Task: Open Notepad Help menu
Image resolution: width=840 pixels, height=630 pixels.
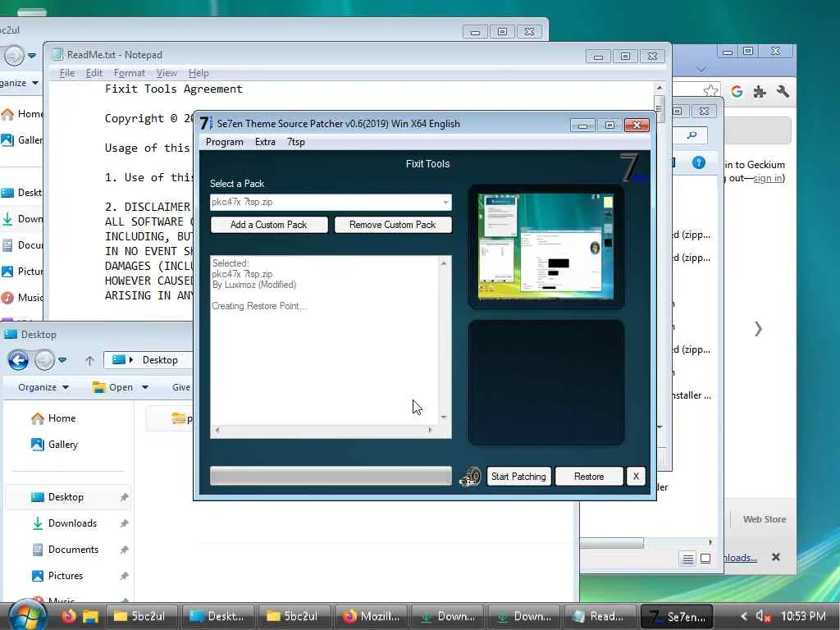Action: coord(199,73)
